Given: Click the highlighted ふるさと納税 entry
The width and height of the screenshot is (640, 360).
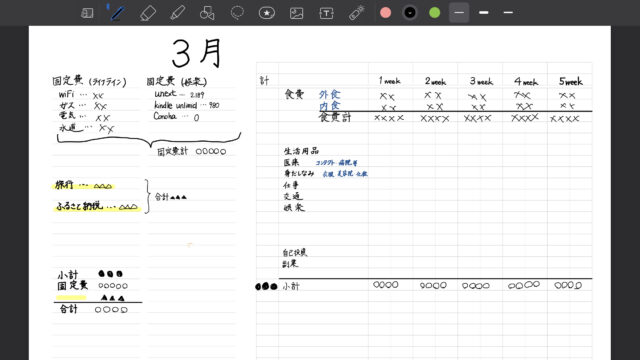Looking at the screenshot, I should pyautogui.click(x=97, y=207).
